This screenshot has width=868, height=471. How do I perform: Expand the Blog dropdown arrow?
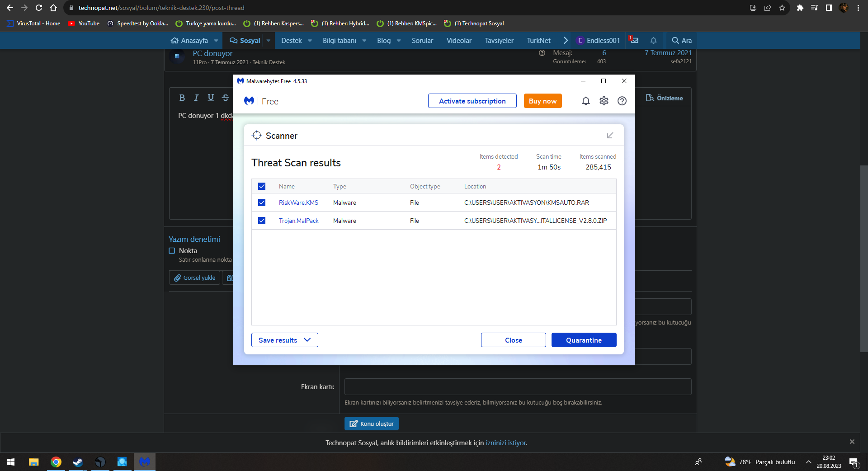pos(399,41)
